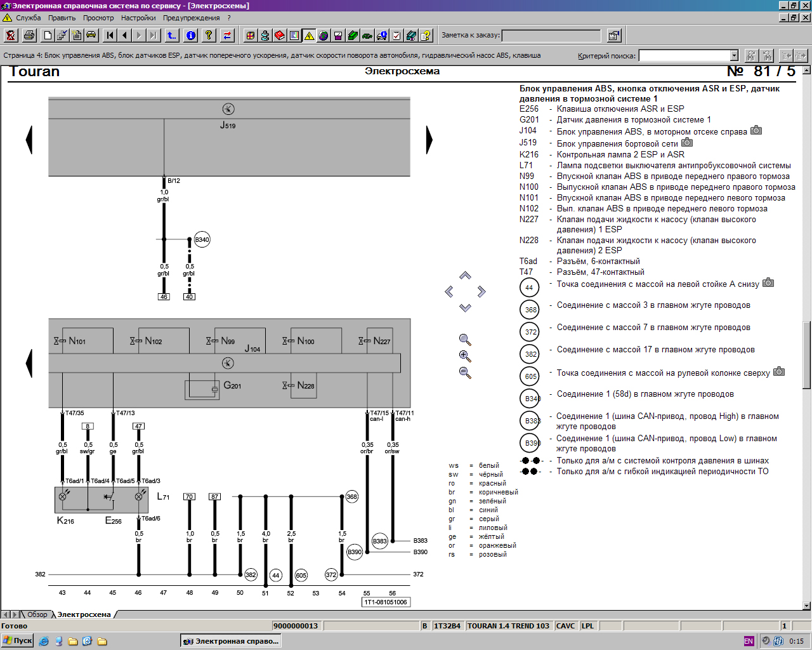This screenshot has height=650, width=812.
Task: Click the right arrow beside J519 diagram
Action: tap(429, 140)
